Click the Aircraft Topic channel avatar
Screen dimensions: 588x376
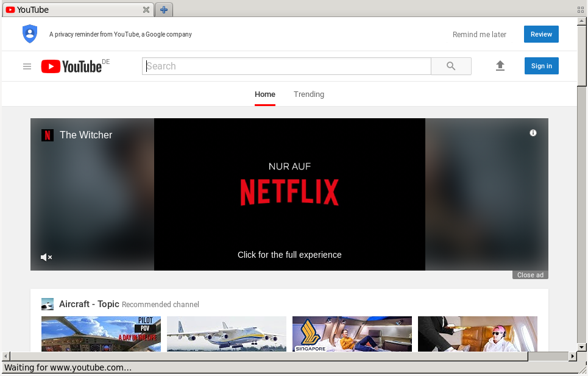48,304
